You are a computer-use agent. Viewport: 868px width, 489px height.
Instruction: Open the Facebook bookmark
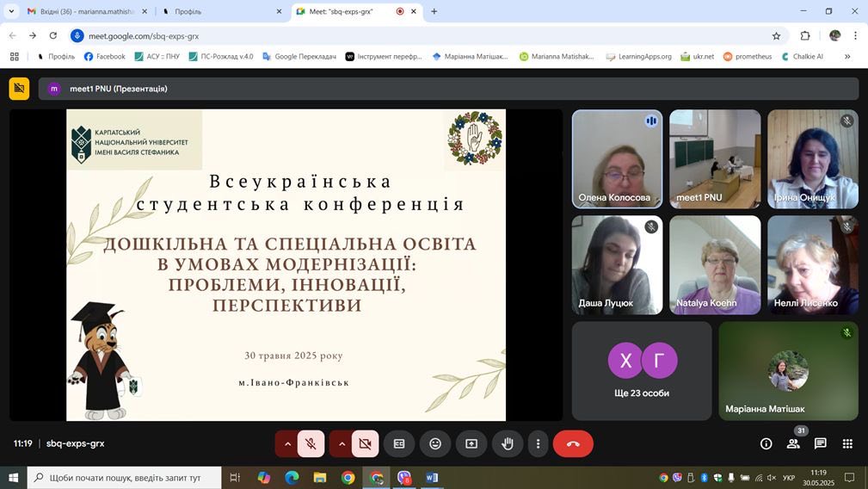click(x=105, y=57)
